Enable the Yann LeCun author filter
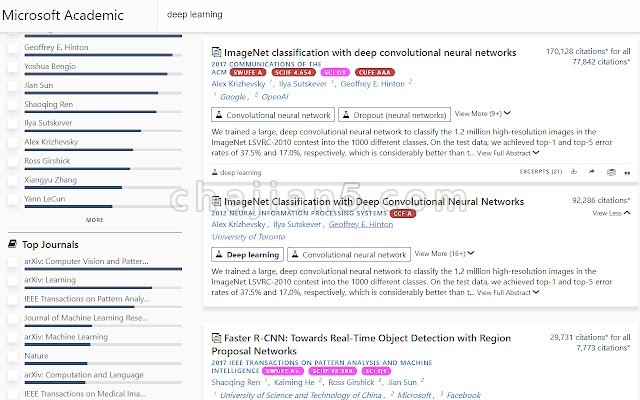 pyautogui.click(x=13, y=200)
